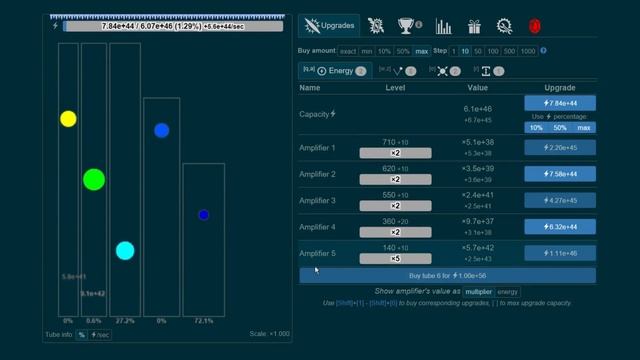This screenshot has height=360, width=640.
Task: Click the Amplifier 5 label
Action: click(x=317, y=253)
